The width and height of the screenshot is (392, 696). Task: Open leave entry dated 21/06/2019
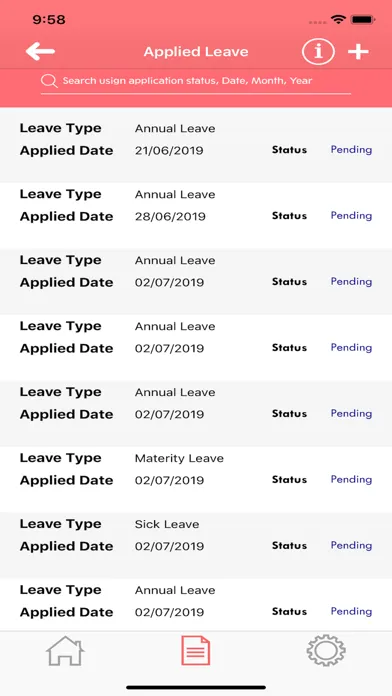(196, 146)
